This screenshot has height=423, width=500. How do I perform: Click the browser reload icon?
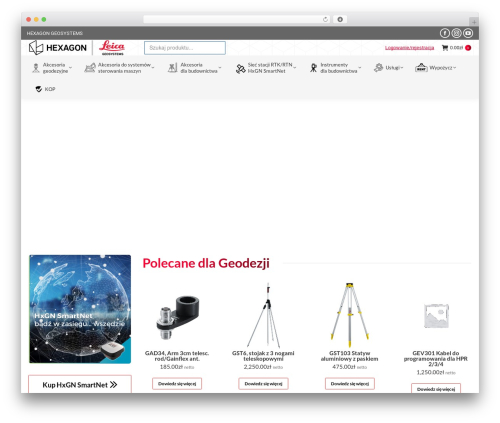pyautogui.click(x=325, y=19)
